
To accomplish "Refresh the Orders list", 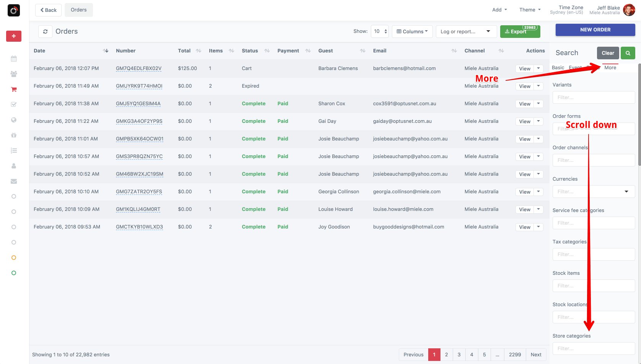I will coord(45,31).
